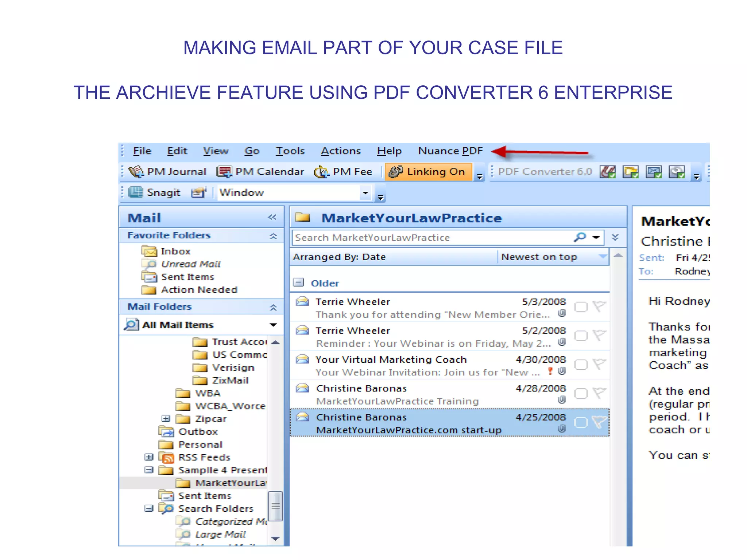Click the PM Fee toolbar button
Image resolution: width=747 pixels, height=560 pixels.
343,172
